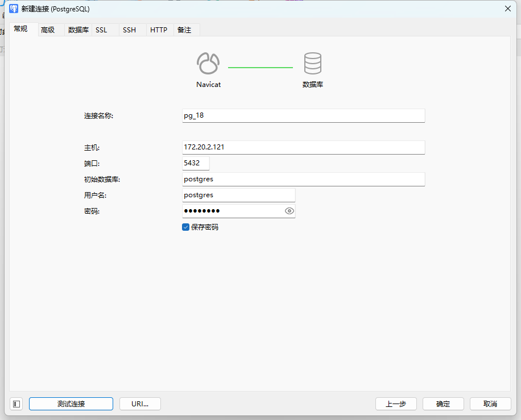The width and height of the screenshot is (521, 420).
Task: Click the 端口 label
Action: (92, 163)
